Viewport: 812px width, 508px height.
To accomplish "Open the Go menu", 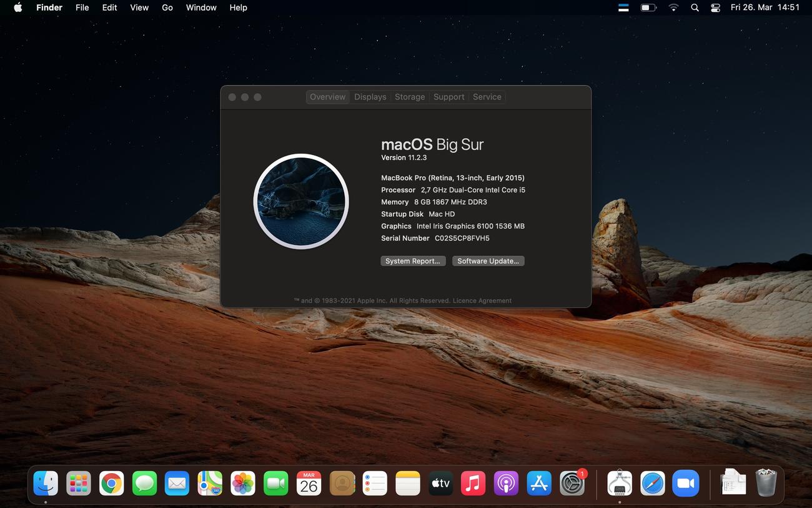I will (167, 7).
